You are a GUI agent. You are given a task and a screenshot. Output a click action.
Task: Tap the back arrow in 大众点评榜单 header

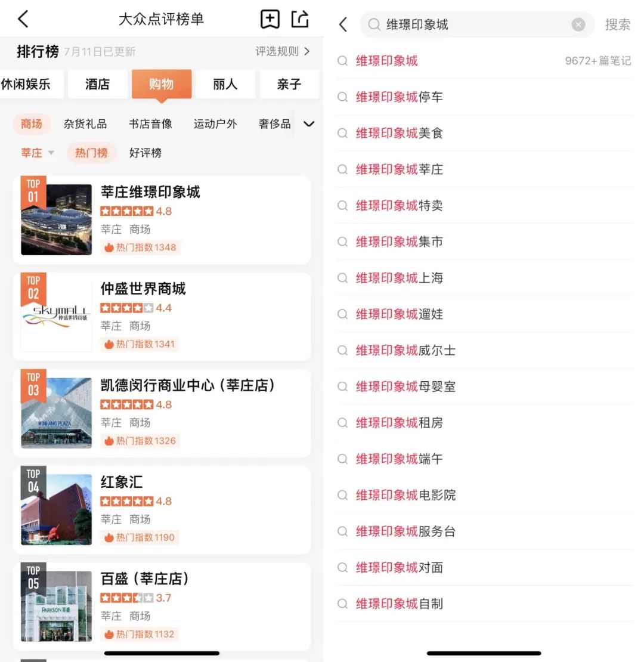[x=23, y=19]
